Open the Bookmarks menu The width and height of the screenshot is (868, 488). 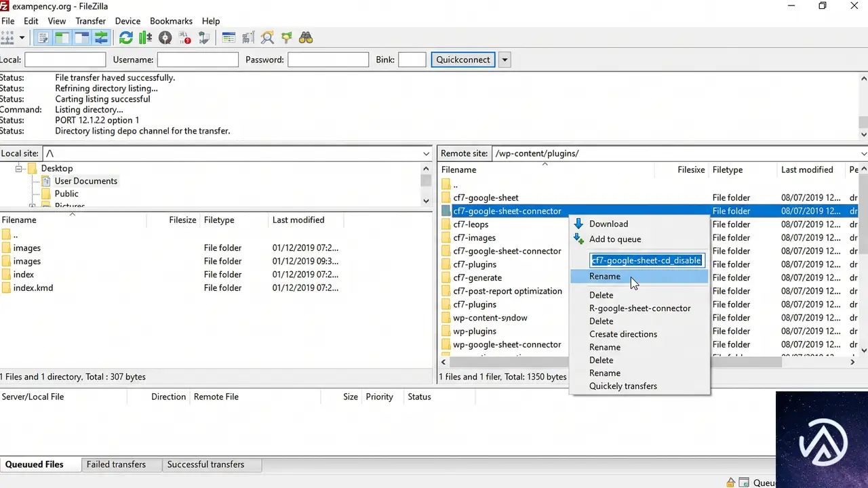[172, 21]
